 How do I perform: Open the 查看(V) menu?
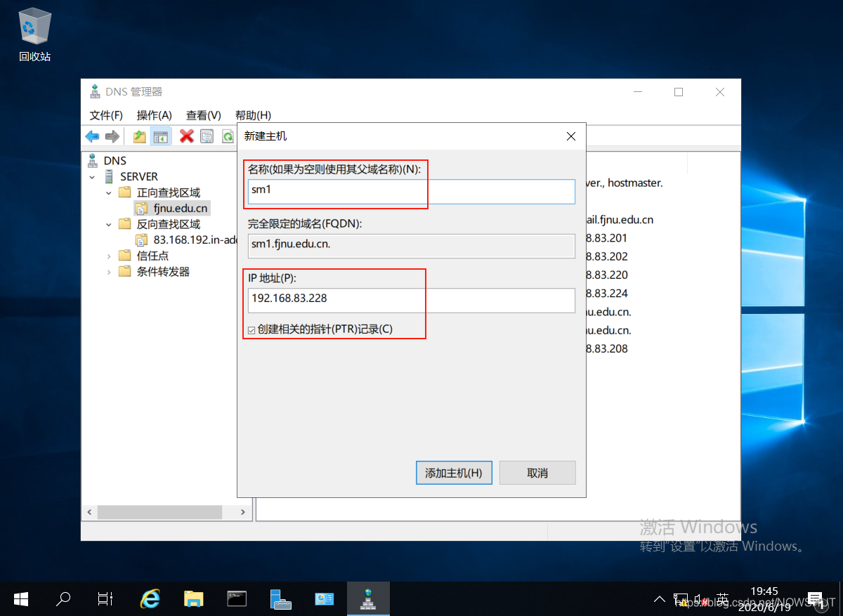(203, 115)
